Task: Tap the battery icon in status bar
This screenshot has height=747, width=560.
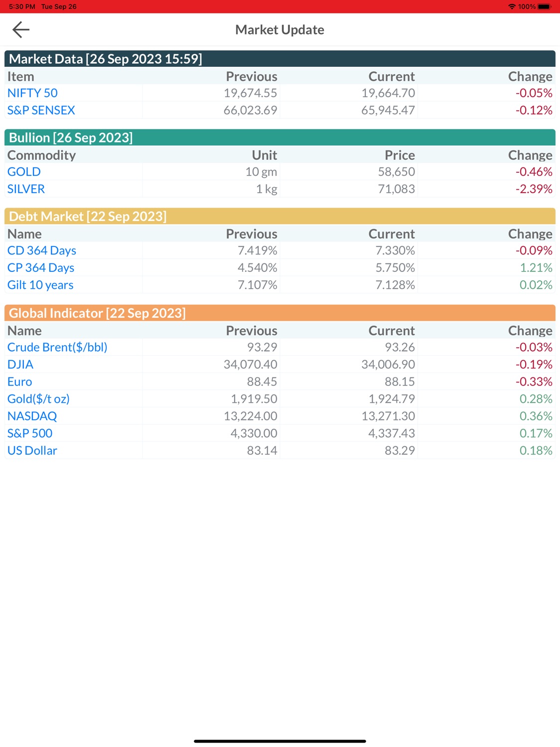Action: click(545, 6)
